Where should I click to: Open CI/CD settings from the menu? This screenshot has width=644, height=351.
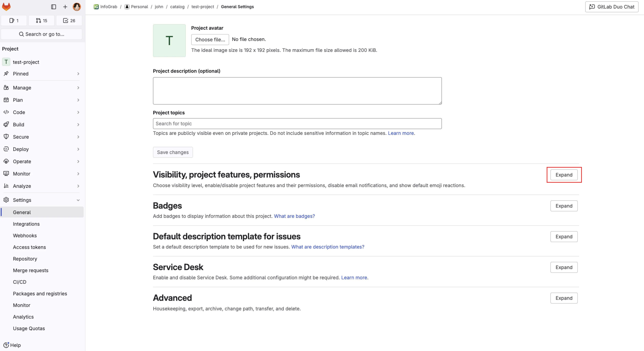20,282
